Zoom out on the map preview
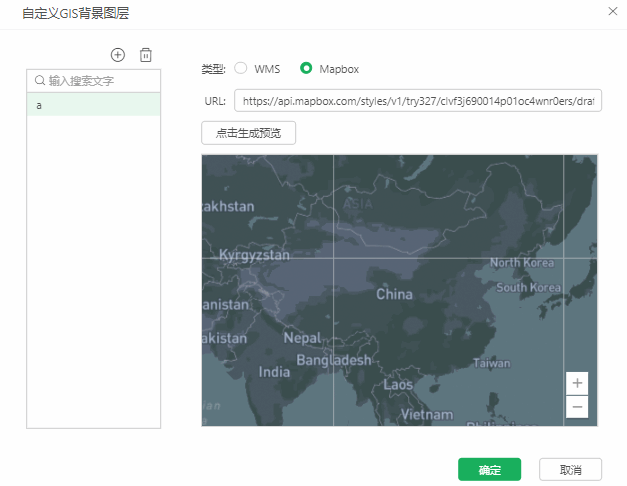Screen dimensions: 627x486 (x=576, y=406)
